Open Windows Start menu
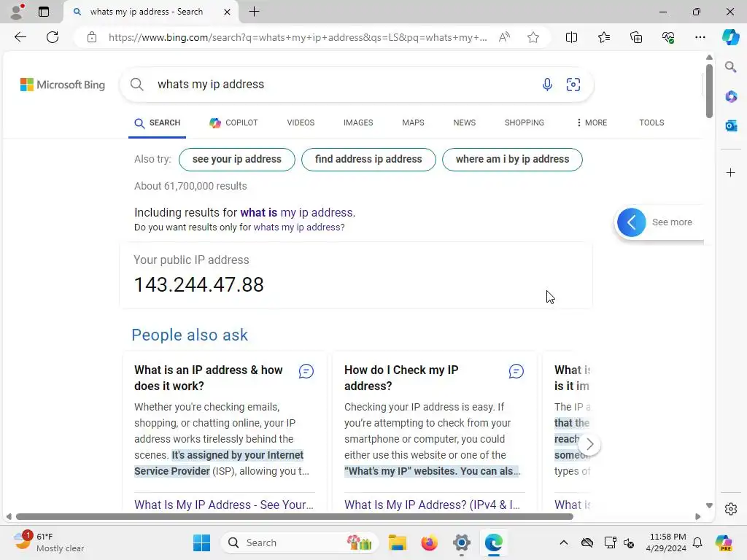This screenshot has width=747, height=560. pyautogui.click(x=201, y=542)
